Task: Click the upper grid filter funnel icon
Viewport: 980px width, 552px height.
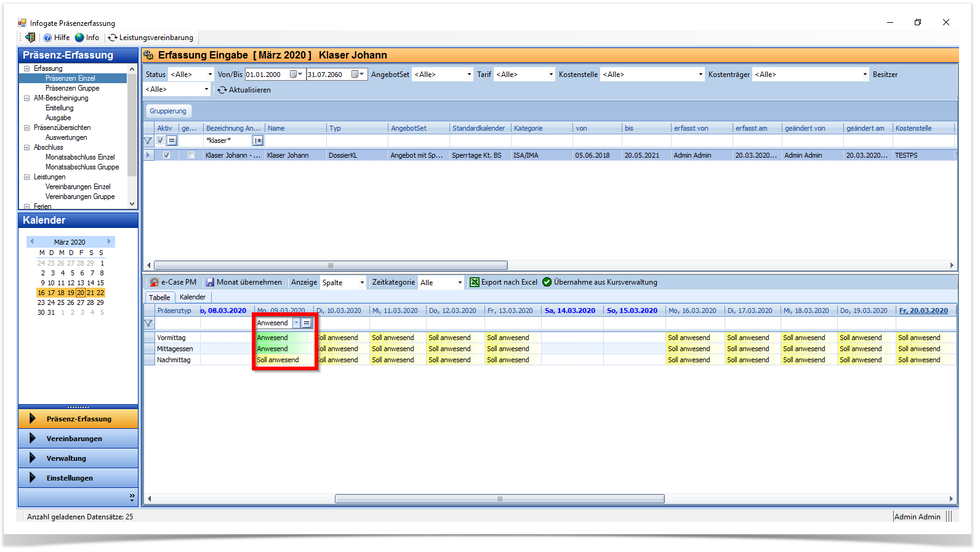Action: (148, 140)
